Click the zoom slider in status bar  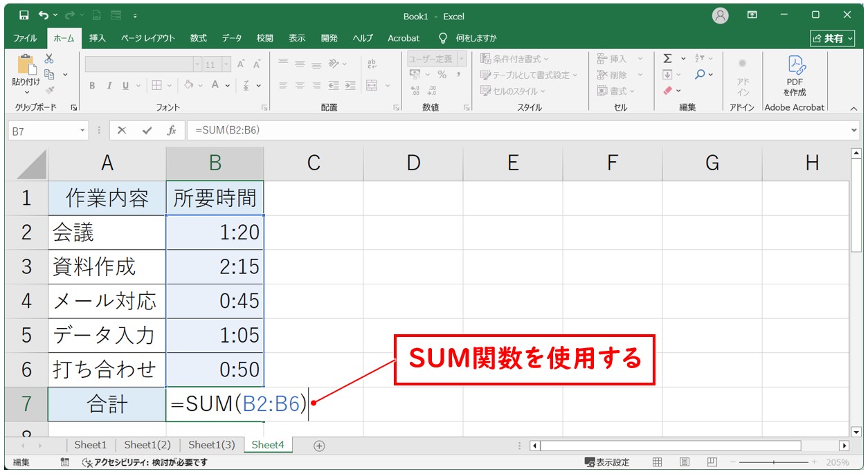click(775, 462)
